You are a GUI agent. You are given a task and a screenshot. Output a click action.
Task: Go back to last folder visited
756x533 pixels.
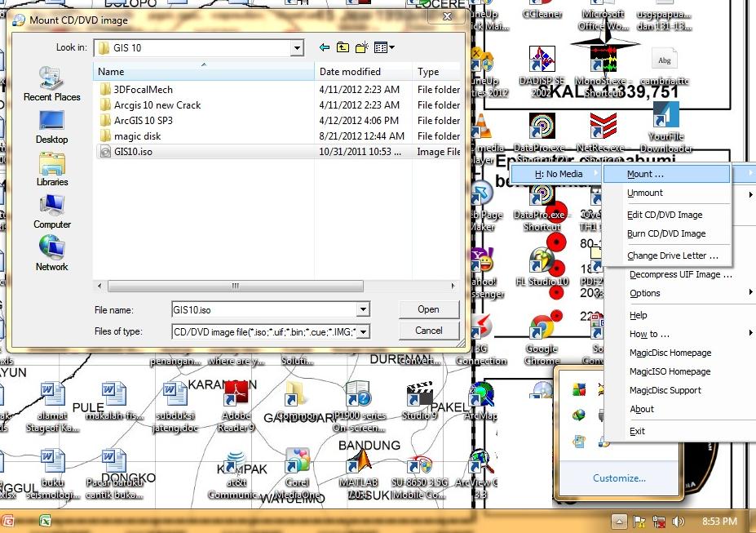(325, 47)
